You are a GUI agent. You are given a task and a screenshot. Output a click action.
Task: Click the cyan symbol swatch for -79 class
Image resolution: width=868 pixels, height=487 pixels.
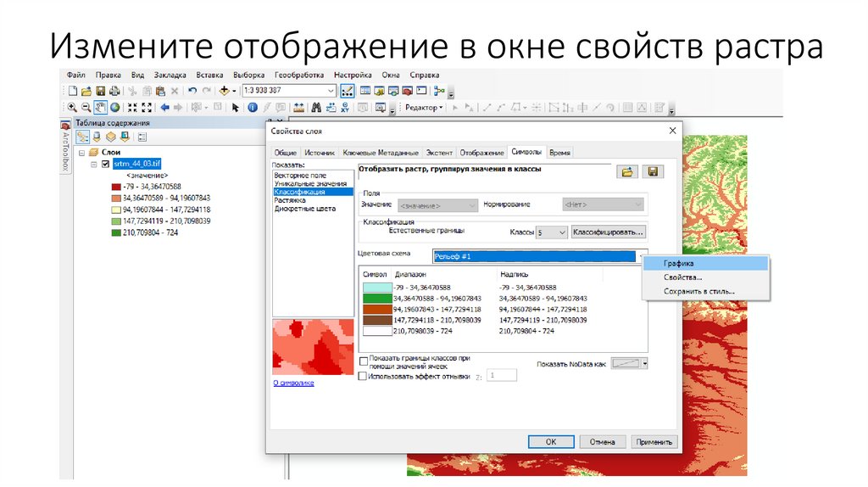pos(377,288)
